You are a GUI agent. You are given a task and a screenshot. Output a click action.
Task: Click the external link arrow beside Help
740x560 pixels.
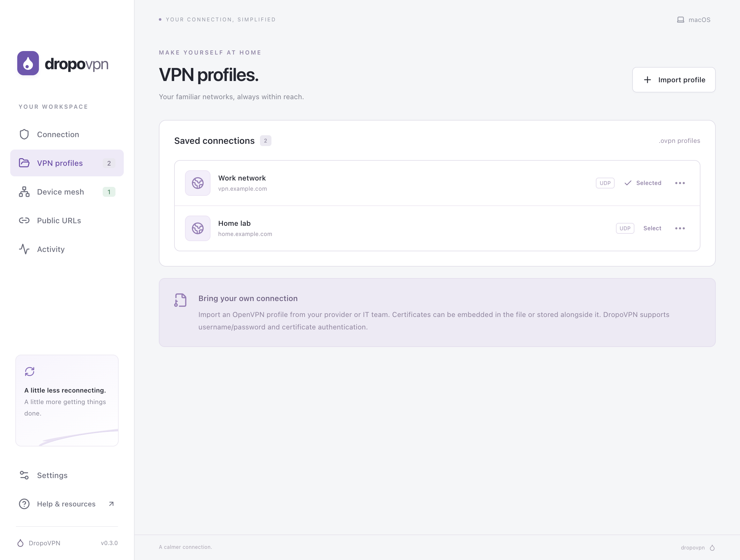click(x=111, y=504)
